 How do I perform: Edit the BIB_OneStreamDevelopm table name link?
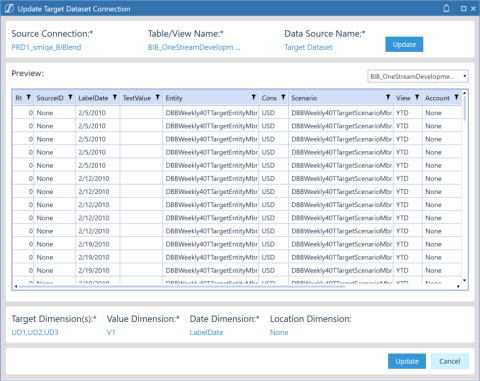(x=194, y=47)
